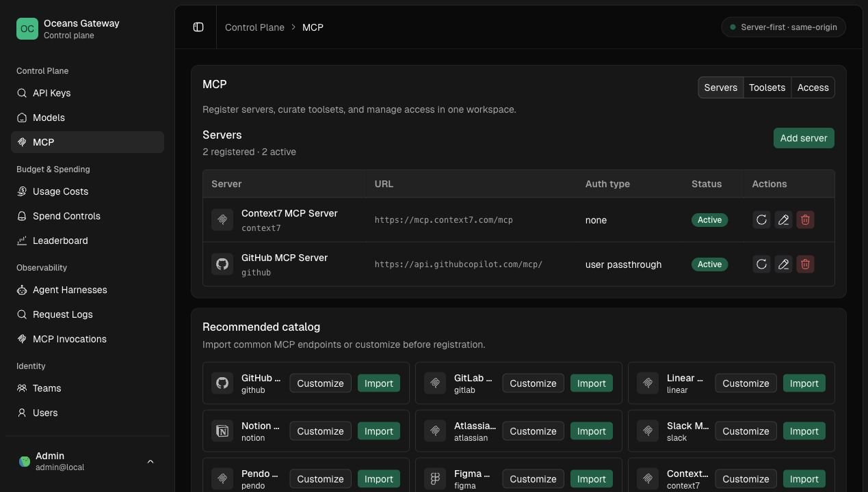This screenshot has height=492, width=868.
Task: Switch to the Servers tab
Action: 721,87
